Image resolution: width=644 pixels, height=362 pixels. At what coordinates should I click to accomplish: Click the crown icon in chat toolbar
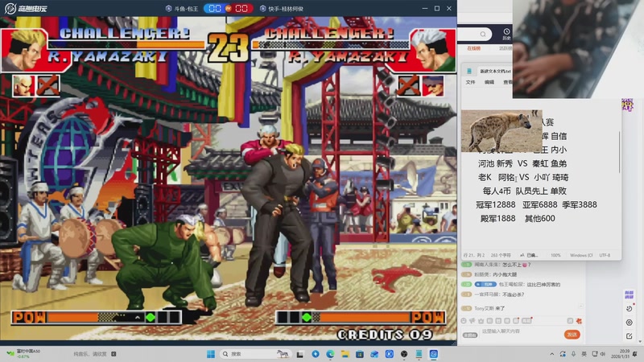pos(481,321)
